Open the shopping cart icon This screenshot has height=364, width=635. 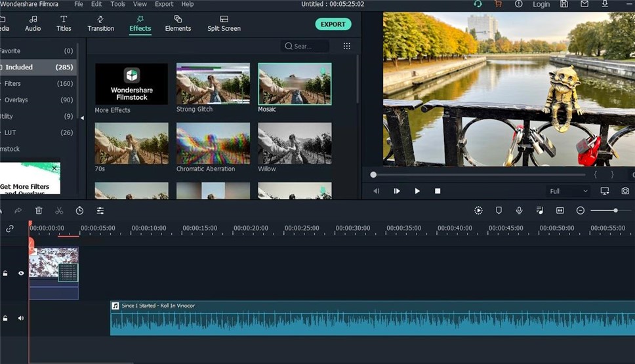pos(498,4)
